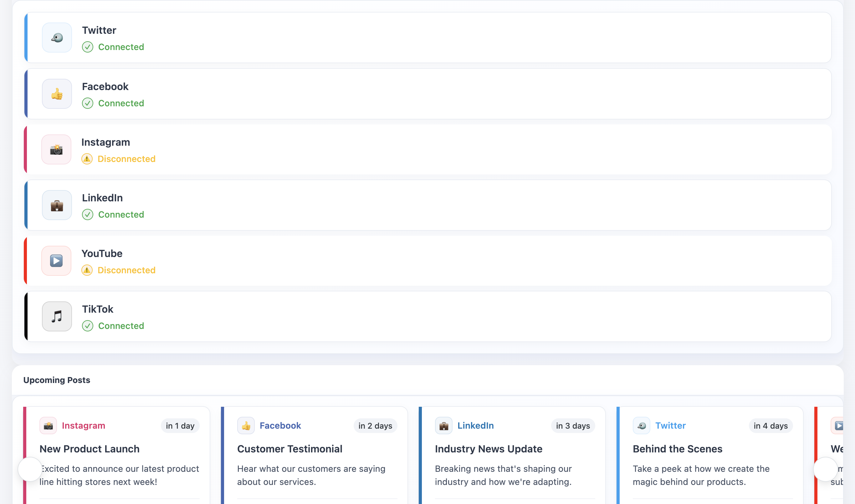Viewport: 855px width, 504px height.
Task: Go to previous upcoming posts with left carousel button
Action: click(x=30, y=469)
